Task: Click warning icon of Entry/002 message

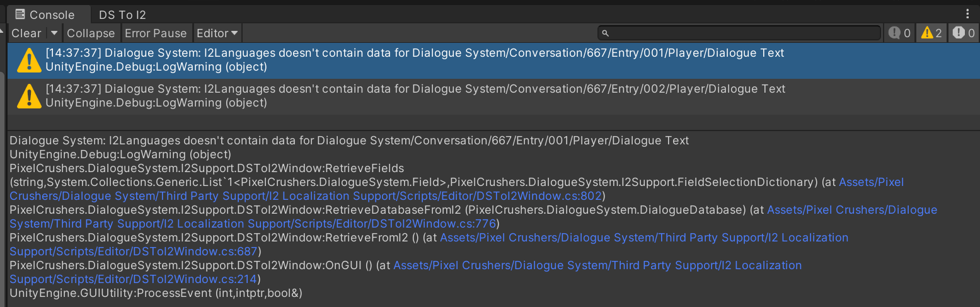Action: click(28, 96)
